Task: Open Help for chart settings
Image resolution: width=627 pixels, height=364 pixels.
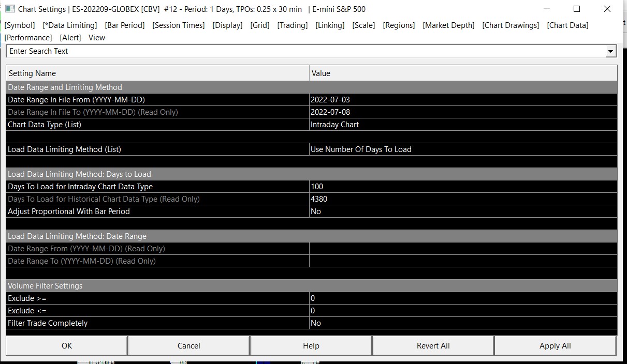Action: click(311, 346)
